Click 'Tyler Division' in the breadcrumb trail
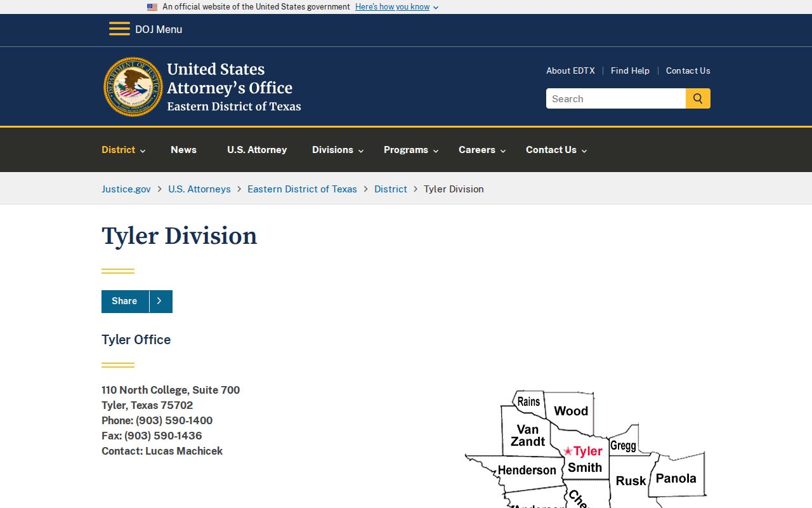 pos(454,189)
